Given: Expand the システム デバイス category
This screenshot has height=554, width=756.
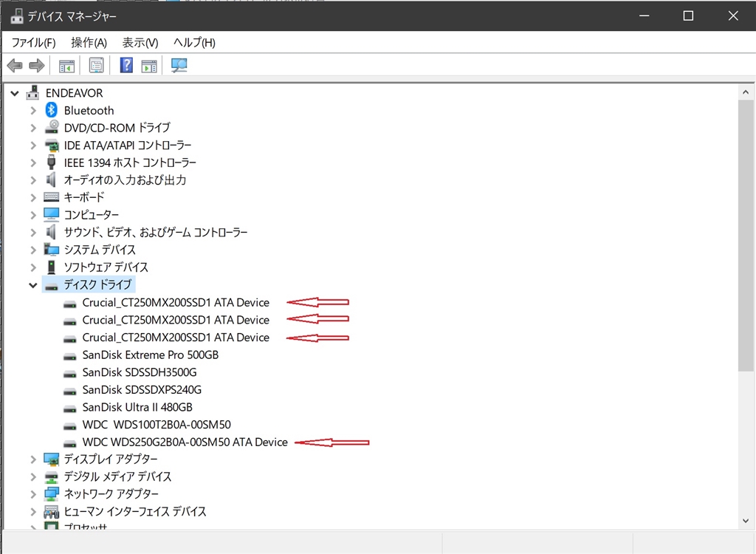Looking at the screenshot, I should click(x=32, y=250).
